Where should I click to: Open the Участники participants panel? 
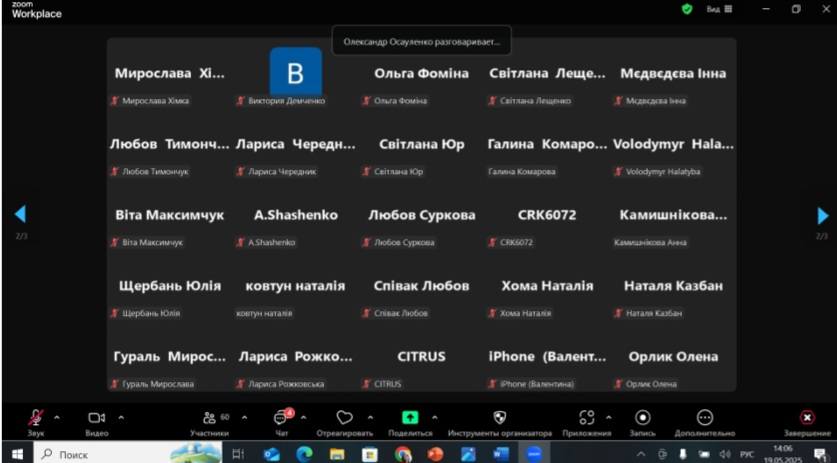209,418
